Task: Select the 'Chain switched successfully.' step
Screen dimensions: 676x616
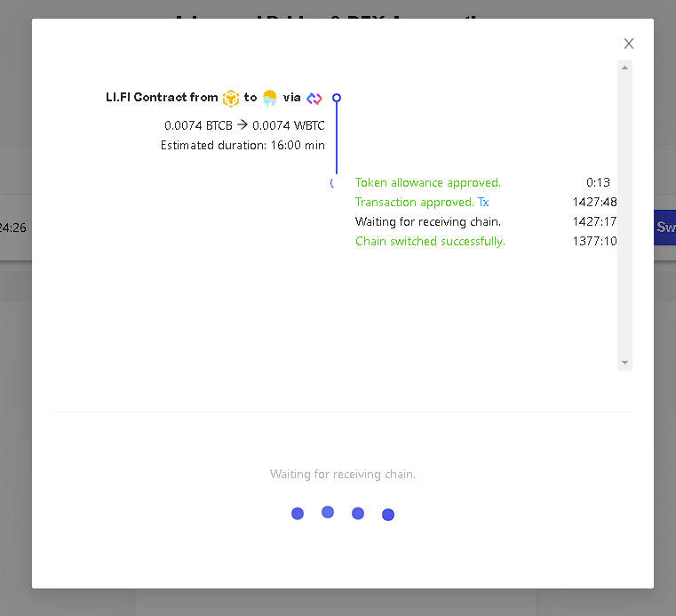Action: coord(430,242)
